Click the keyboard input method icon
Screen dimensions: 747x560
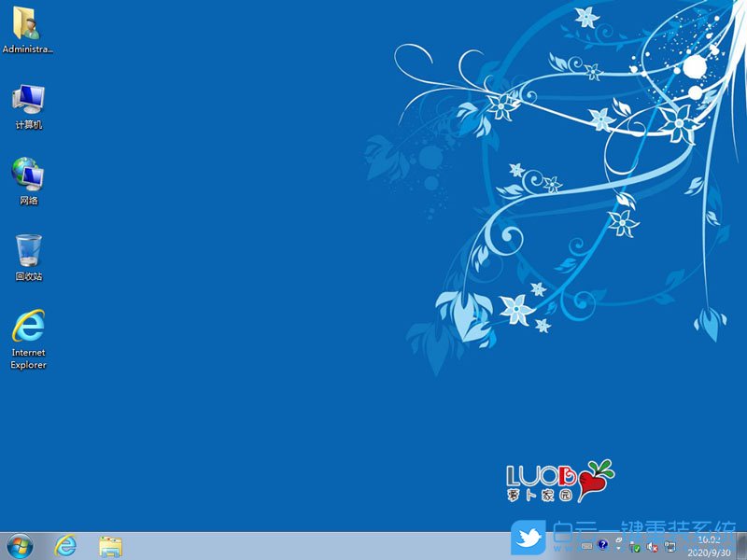coord(586,545)
